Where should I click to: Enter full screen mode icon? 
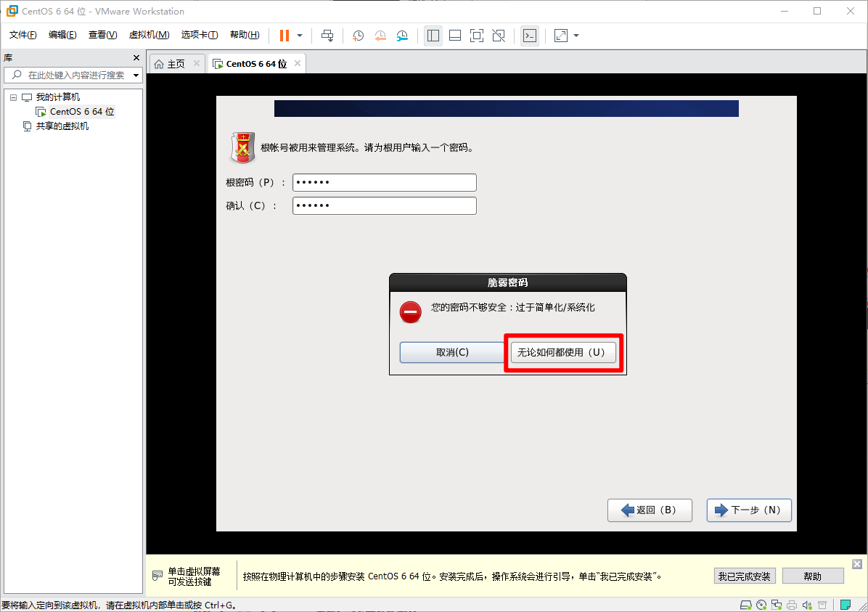[477, 36]
